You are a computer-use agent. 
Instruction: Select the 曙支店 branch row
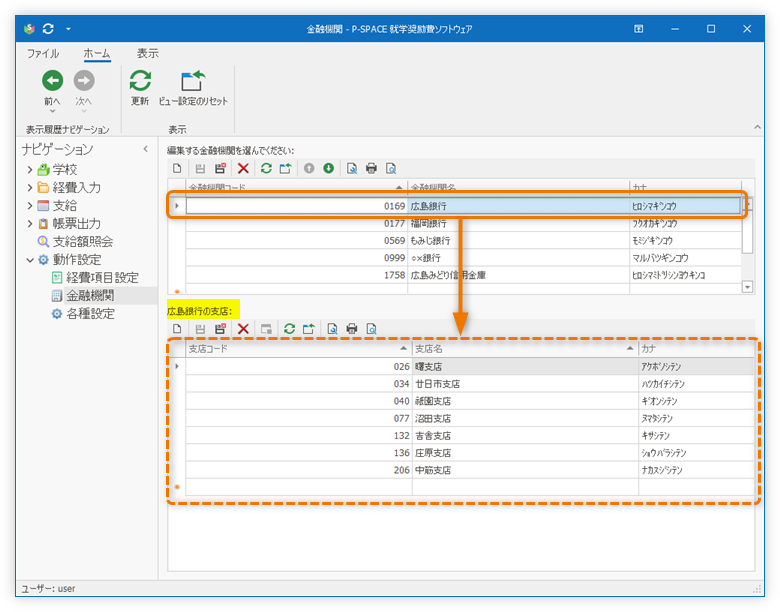pos(470,367)
